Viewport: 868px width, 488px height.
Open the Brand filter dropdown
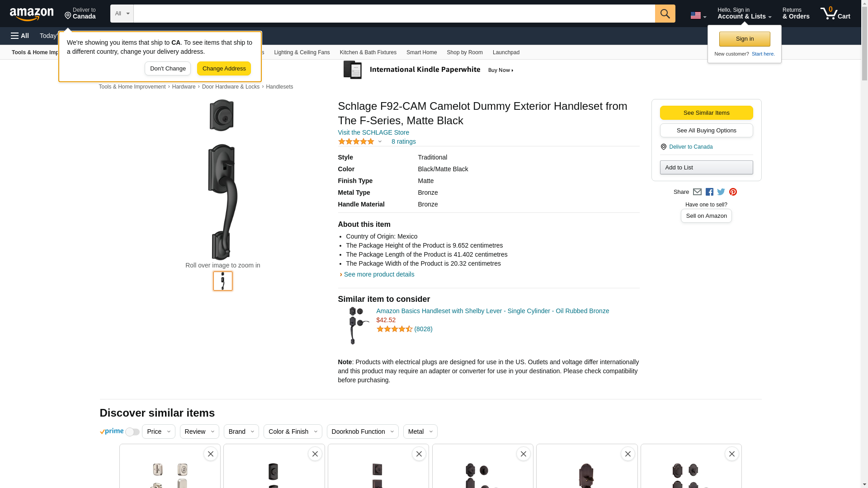click(241, 432)
